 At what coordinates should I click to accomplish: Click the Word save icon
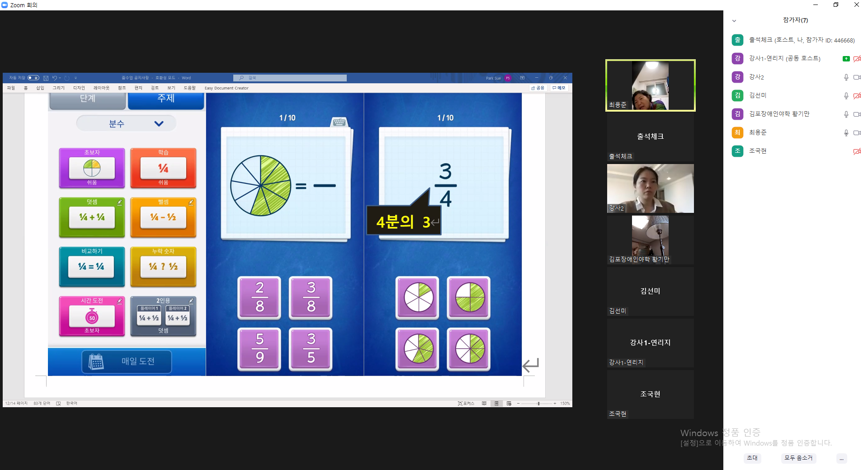click(x=46, y=78)
